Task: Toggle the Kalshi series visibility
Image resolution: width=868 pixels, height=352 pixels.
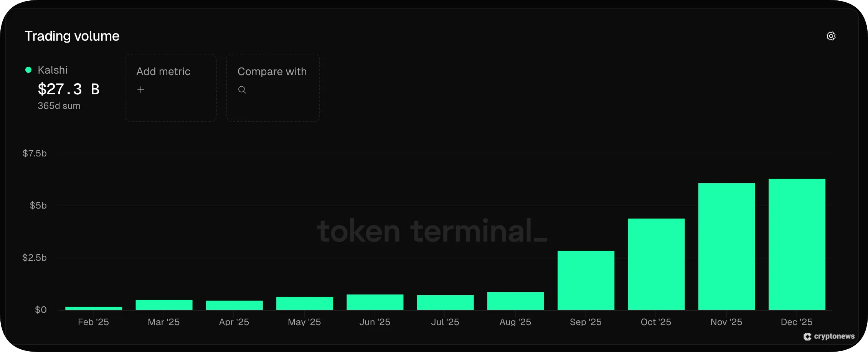Action: (53, 69)
